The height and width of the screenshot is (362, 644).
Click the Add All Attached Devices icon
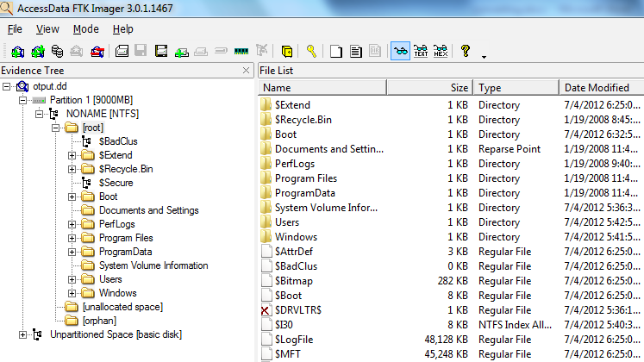[x=38, y=52]
